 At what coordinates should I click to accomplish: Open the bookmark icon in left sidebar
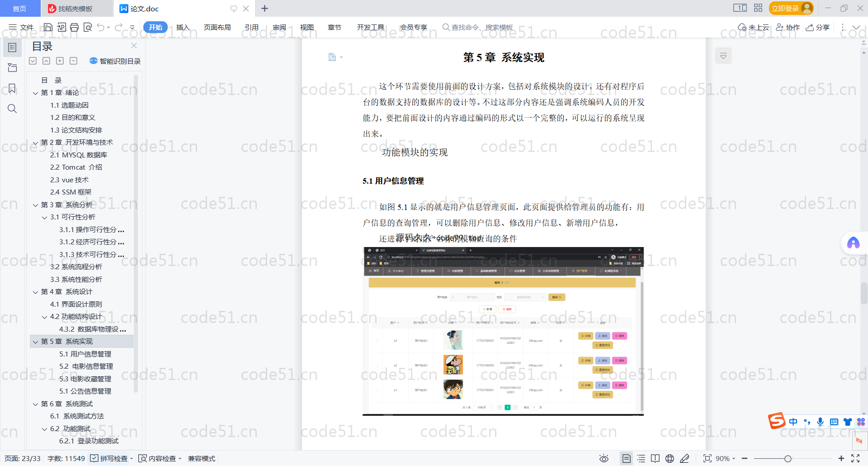pyautogui.click(x=12, y=88)
